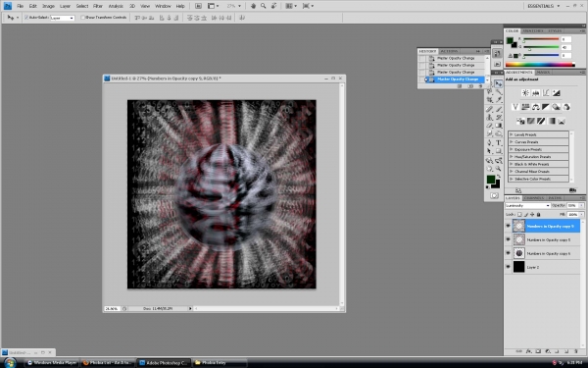The image size is (588, 368).
Task: Switch to the Masks tab
Action: pos(543,72)
